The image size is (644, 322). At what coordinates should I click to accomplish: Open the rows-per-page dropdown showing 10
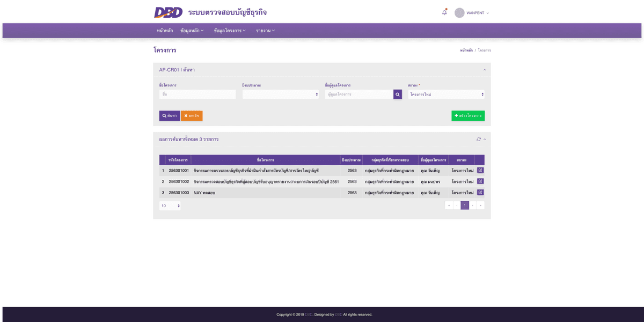(x=170, y=206)
